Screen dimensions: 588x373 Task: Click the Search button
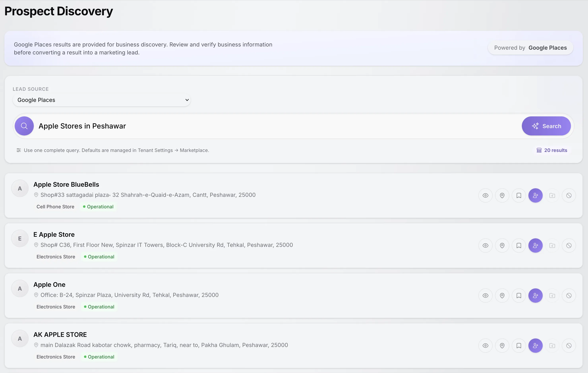(x=546, y=126)
